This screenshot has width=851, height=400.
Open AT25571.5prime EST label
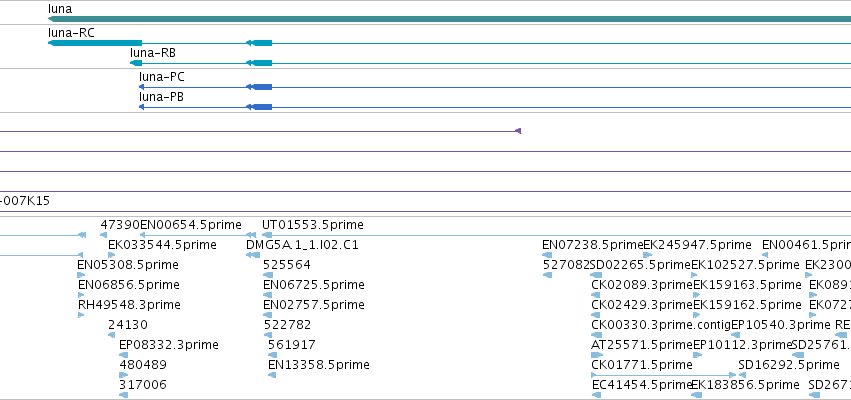pos(642,345)
